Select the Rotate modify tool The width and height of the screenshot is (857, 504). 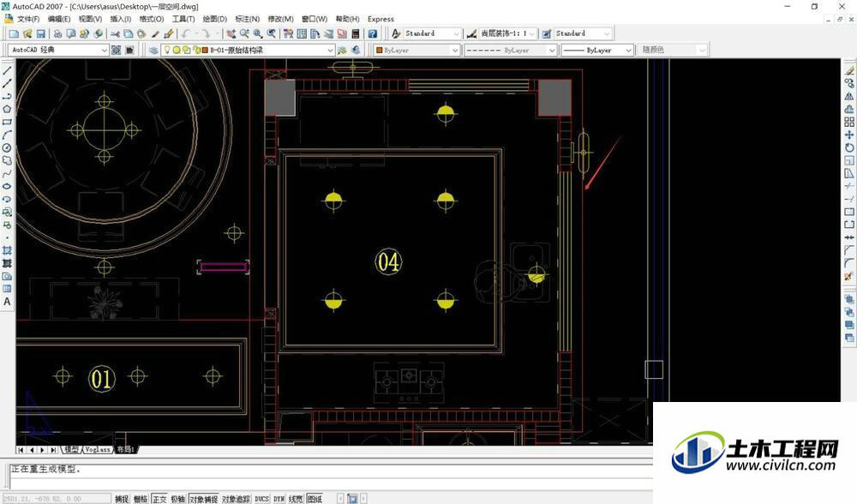[848, 147]
